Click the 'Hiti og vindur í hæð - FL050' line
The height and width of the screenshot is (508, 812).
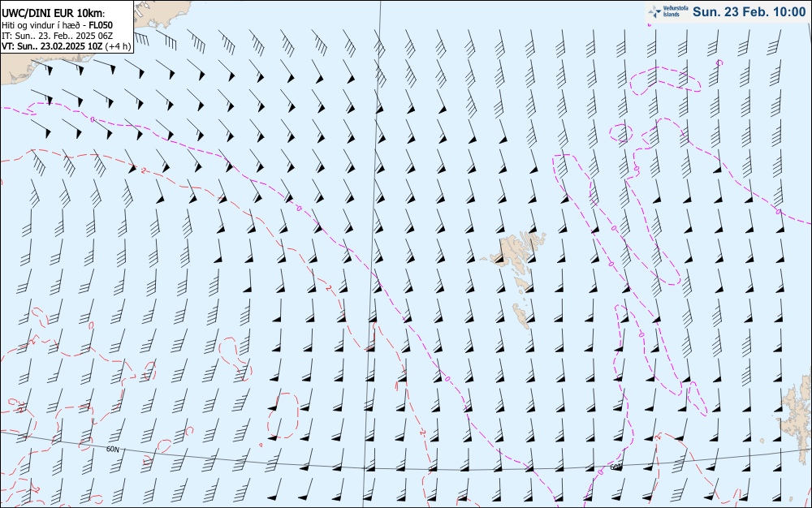[57, 25]
